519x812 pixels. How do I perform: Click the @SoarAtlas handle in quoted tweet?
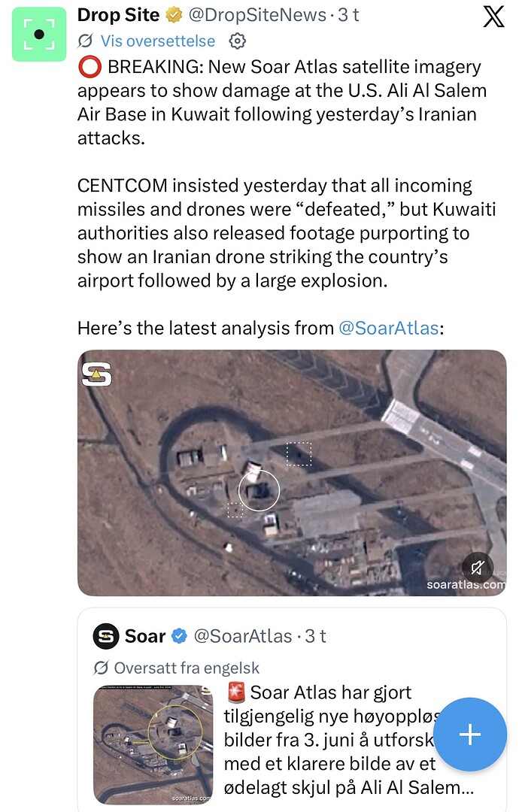coord(243,636)
